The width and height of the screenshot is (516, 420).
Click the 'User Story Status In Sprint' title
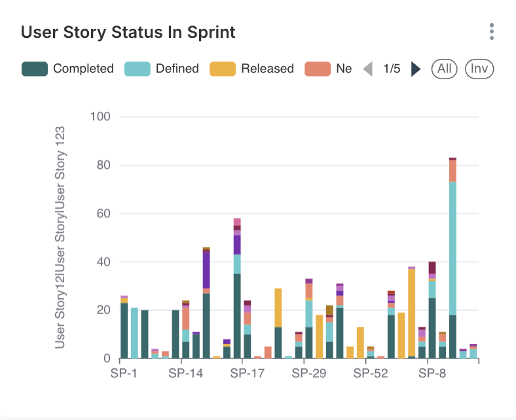(x=128, y=32)
